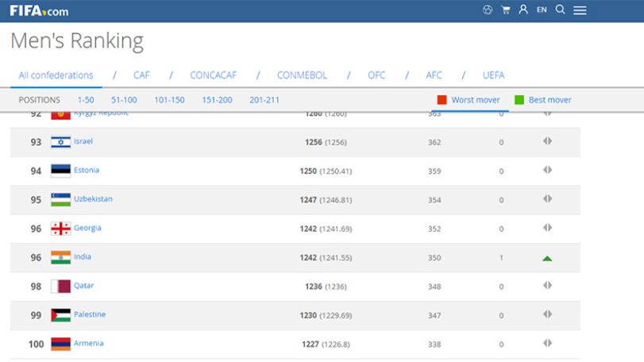Switch to the CONMEBOL tab

tap(302, 75)
